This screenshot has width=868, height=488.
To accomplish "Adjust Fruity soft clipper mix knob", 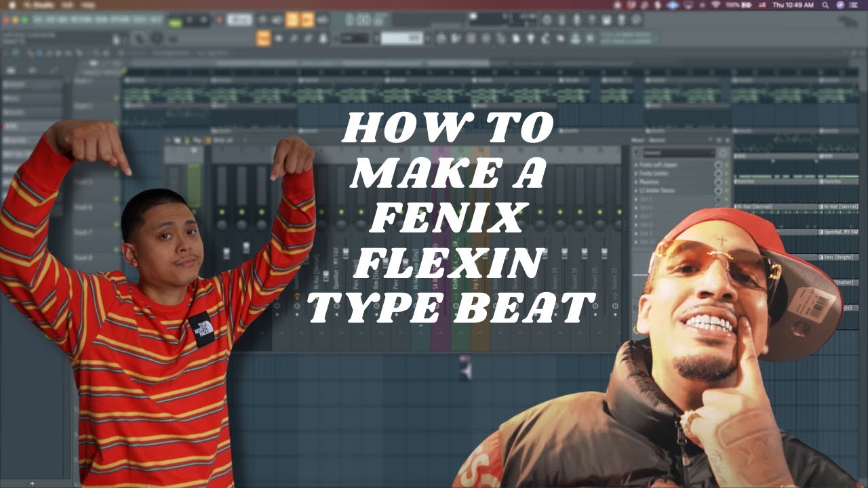I will coord(718,165).
